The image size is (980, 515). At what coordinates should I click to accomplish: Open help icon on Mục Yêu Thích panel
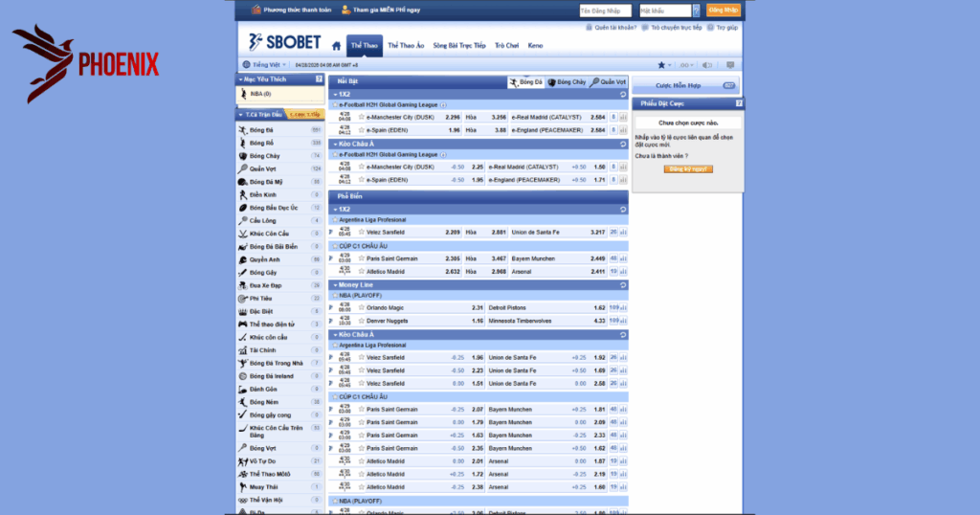(319, 79)
